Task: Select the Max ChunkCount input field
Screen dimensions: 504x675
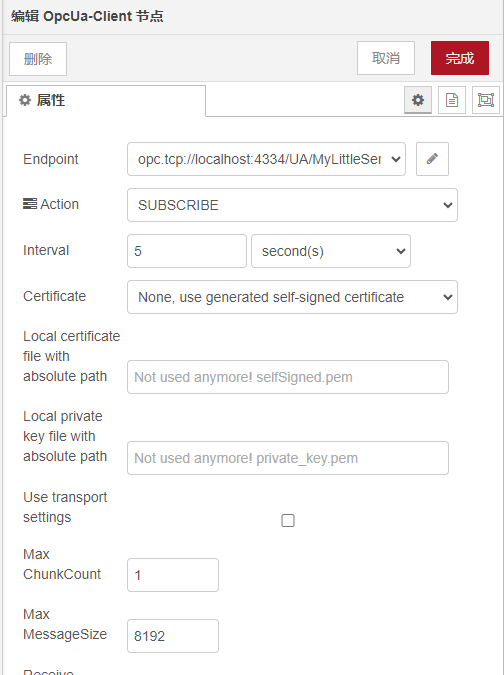Action: click(x=173, y=575)
